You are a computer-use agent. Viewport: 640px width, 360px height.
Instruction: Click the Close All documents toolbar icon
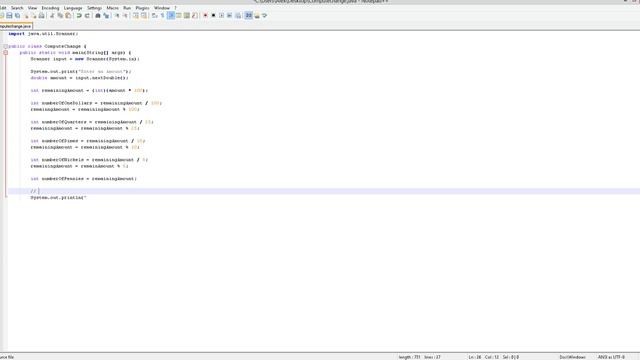tap(34, 16)
